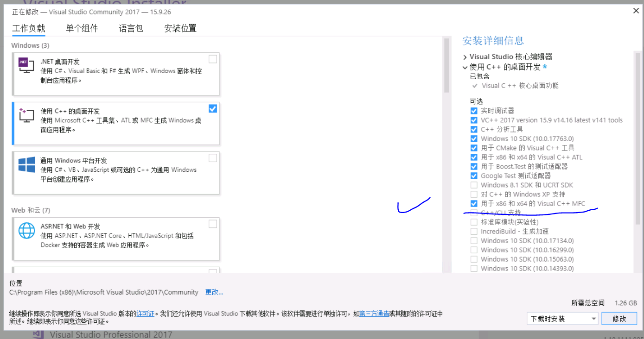Screen dimensions: 644x339
Task: Click the Web 和云 (7) group heading
Action: 31,210
